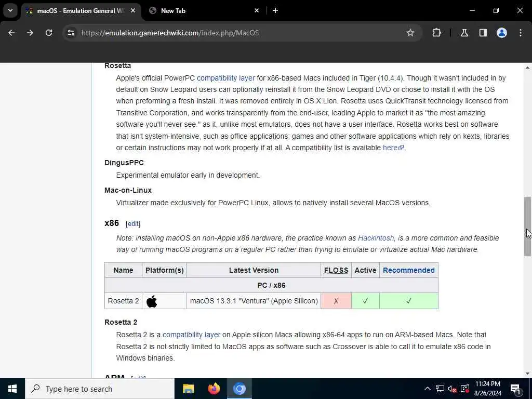
Task: Open the Windows Start menu
Action: click(12, 389)
